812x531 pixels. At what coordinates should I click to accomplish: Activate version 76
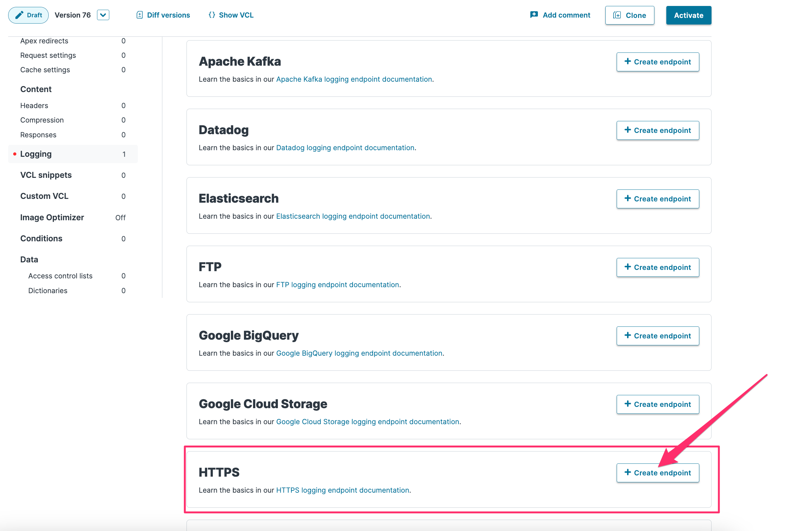(x=689, y=15)
